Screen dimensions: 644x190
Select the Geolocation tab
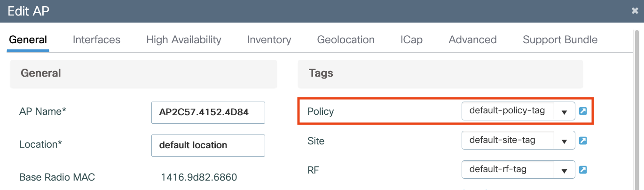click(x=346, y=40)
